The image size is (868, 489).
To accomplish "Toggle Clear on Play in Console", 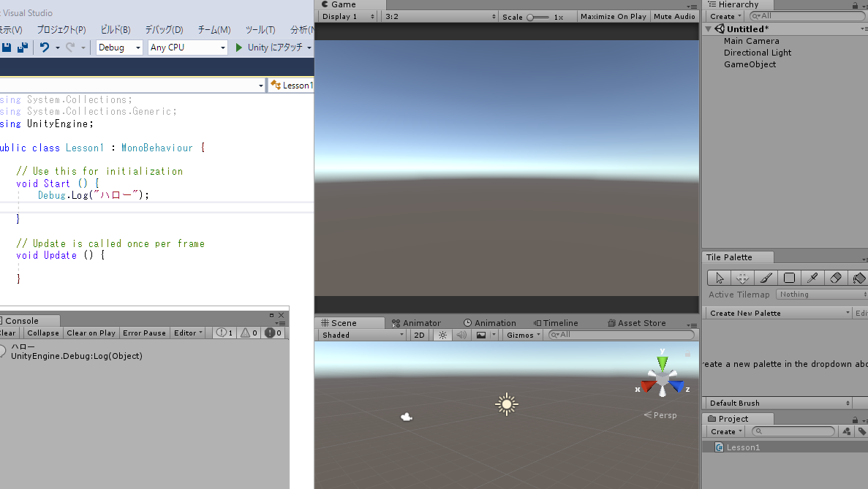I will [x=91, y=333].
